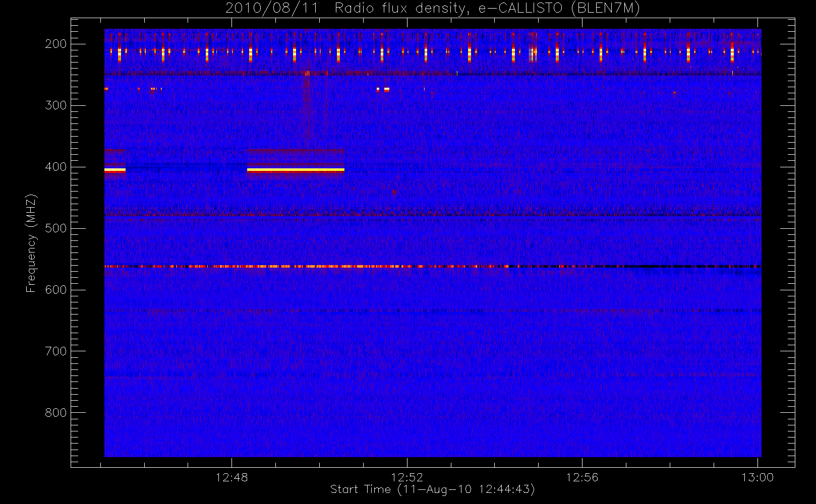Select the 700 frequency tick label
The image size is (816, 504).
coord(56,351)
